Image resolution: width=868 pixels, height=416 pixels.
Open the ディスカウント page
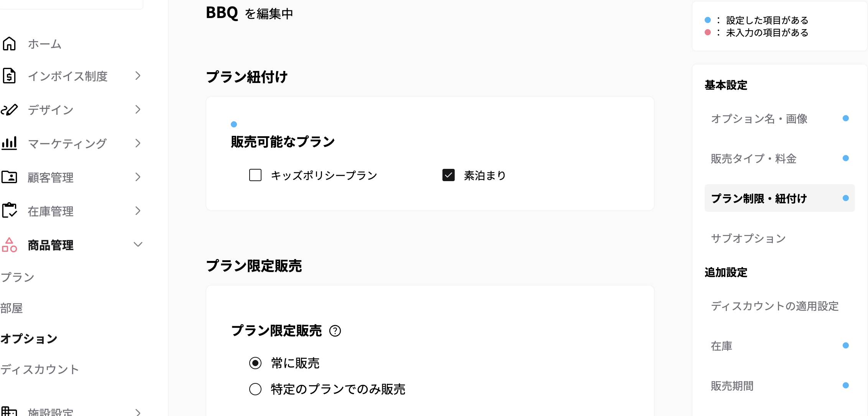pyautogui.click(x=39, y=369)
